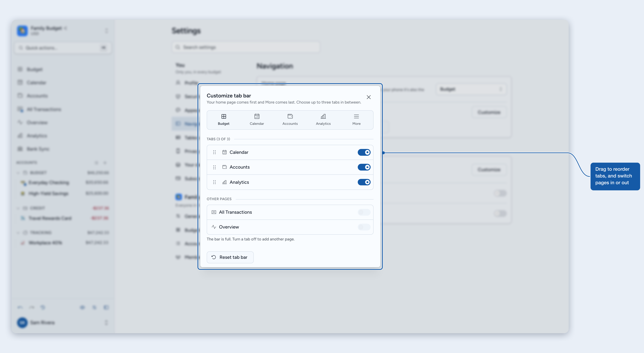Screen dimensions: 644x353
Task: Click the bar chart icon in Analytics row
Action: [x=224, y=182]
